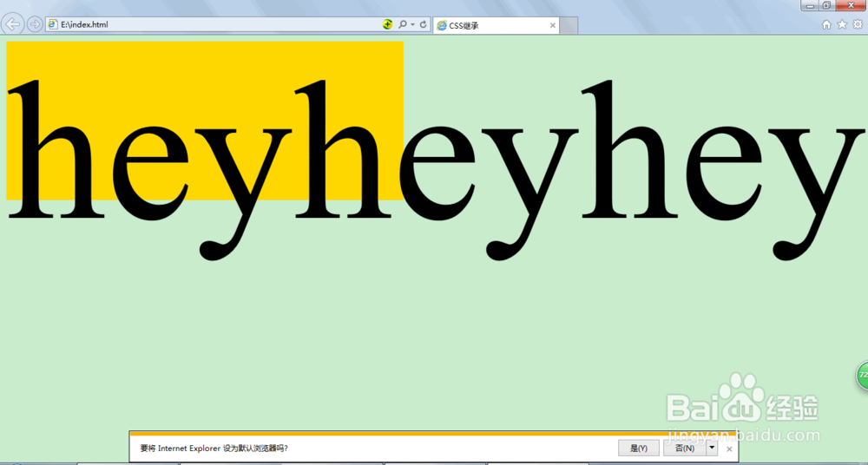Select the CSS继承 tab
868x465 pixels.
[x=496, y=25]
